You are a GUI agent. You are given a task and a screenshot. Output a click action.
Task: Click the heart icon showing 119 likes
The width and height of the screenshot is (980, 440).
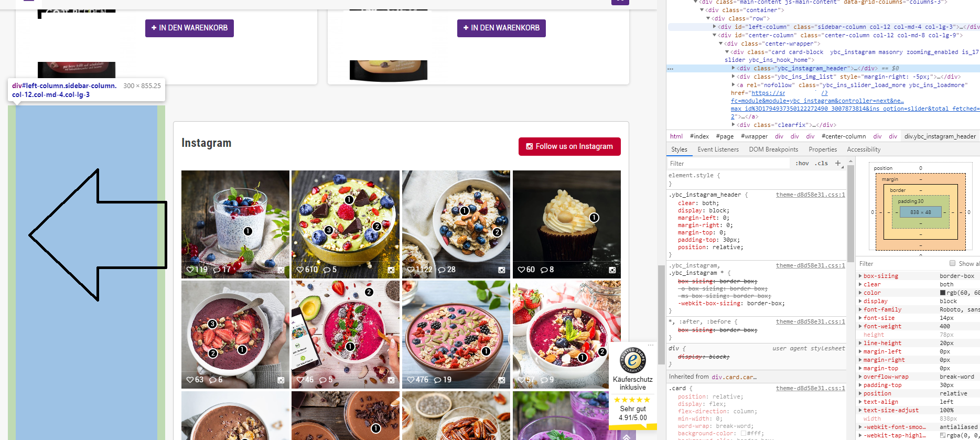(x=190, y=270)
